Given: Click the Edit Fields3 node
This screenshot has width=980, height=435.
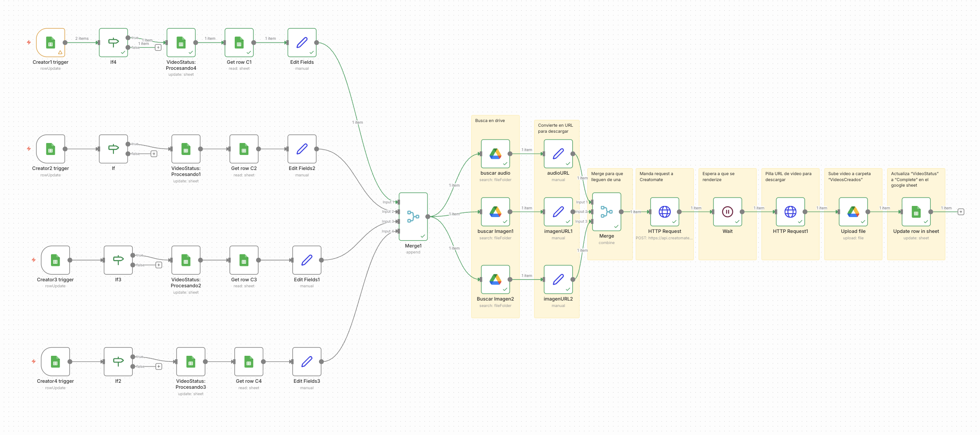Looking at the screenshot, I should 307,362.
